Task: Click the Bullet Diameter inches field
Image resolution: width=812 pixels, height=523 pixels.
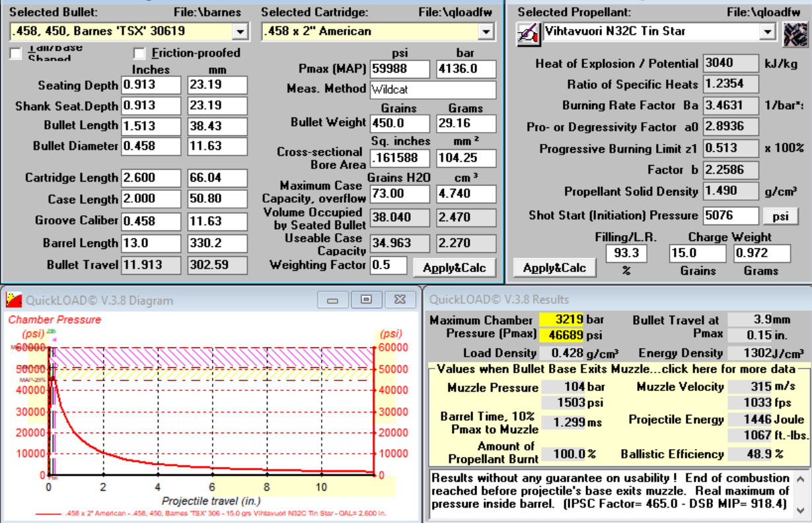Action: tap(151, 146)
